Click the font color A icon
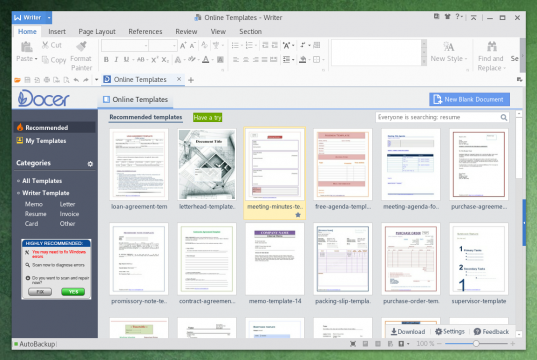This screenshot has width=537, height=360. (205, 60)
